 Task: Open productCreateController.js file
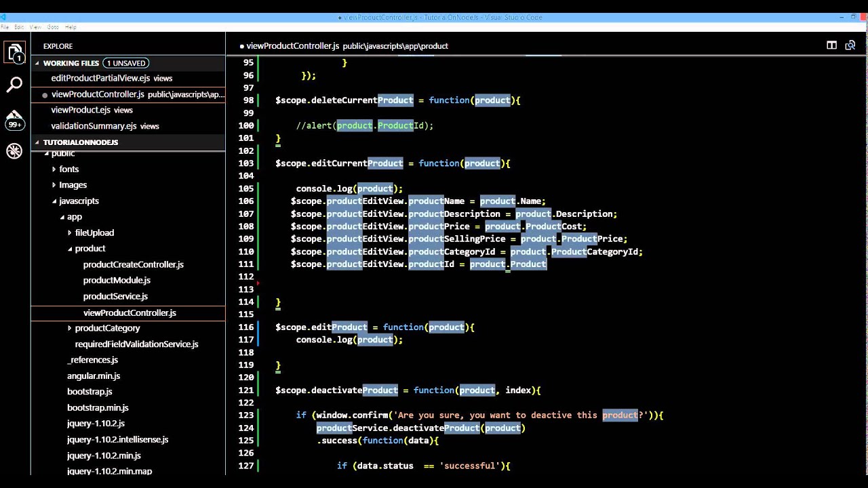pos(134,264)
